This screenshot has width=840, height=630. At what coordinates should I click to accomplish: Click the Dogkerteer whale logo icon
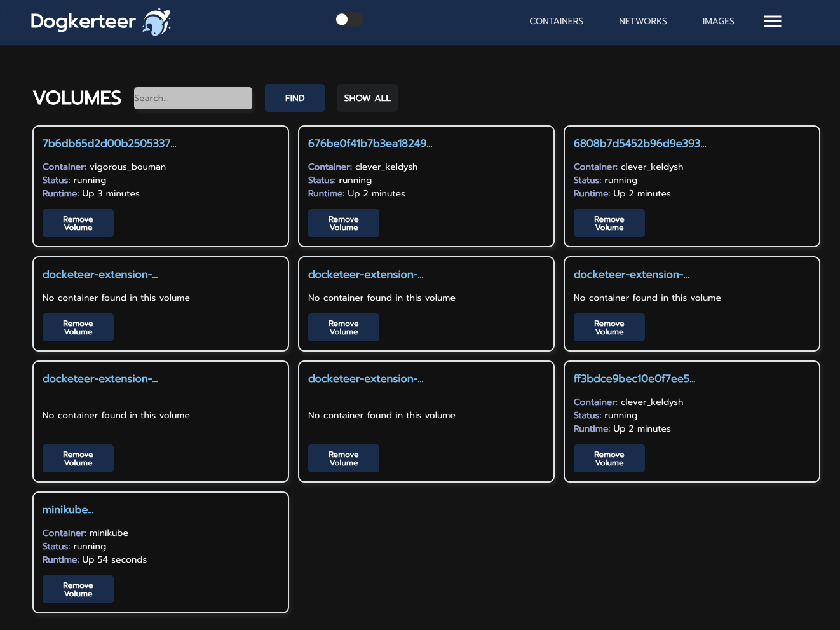click(x=156, y=22)
